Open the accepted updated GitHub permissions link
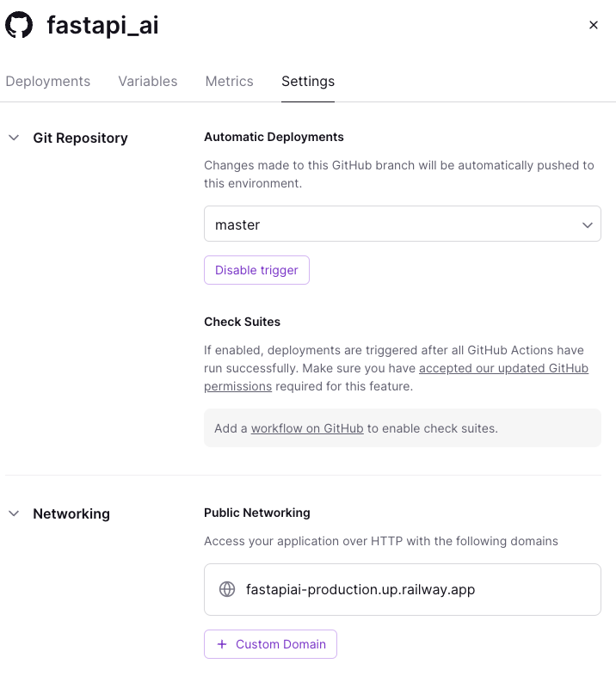This screenshot has height=682, width=616. click(x=503, y=368)
